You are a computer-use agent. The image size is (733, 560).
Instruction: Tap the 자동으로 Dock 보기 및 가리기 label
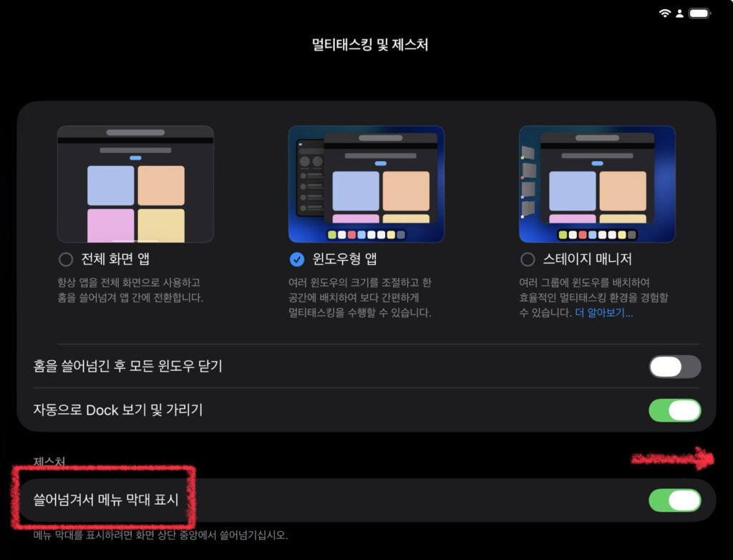(118, 410)
